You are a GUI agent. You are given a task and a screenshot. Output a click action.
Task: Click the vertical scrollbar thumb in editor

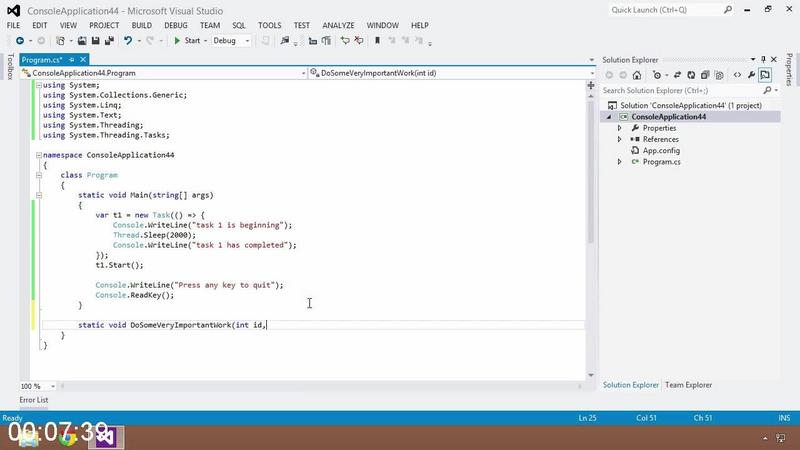(x=591, y=172)
